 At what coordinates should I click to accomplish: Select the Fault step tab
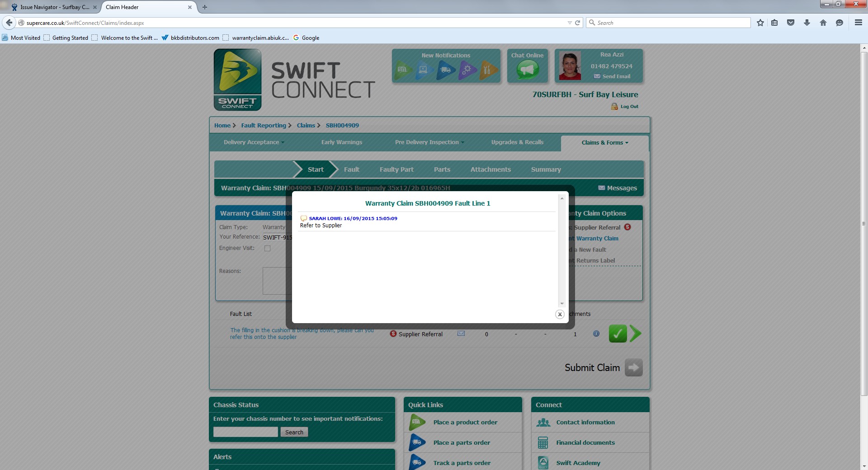tap(352, 169)
